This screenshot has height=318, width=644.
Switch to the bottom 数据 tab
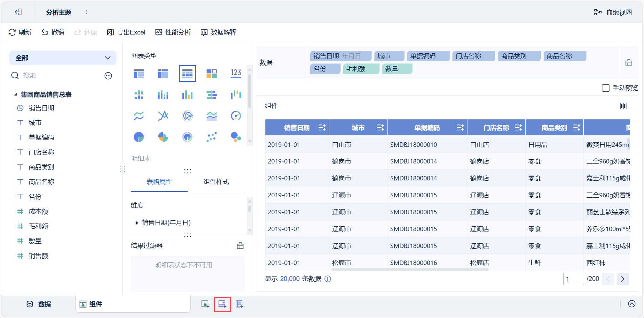(x=39, y=304)
